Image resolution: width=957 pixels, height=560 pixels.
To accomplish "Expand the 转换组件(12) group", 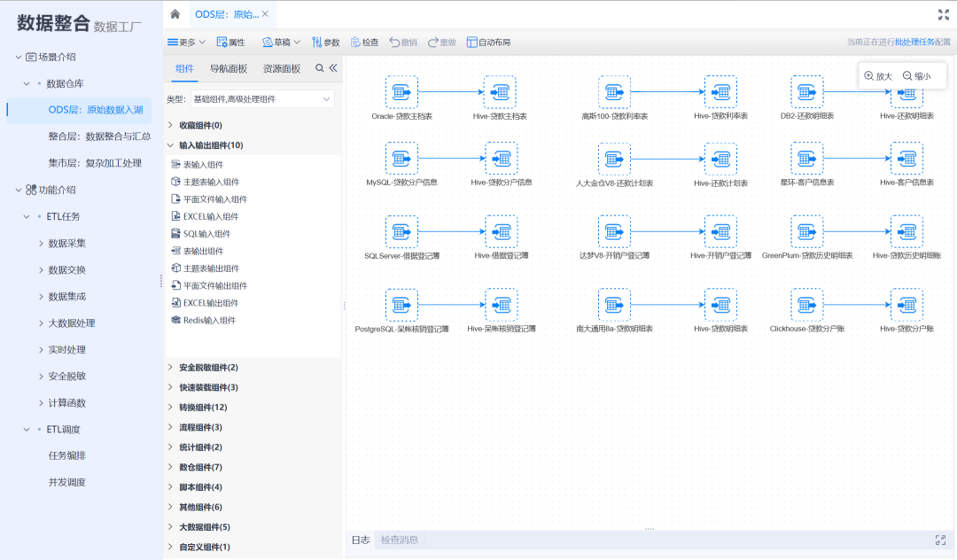I will [x=202, y=408].
